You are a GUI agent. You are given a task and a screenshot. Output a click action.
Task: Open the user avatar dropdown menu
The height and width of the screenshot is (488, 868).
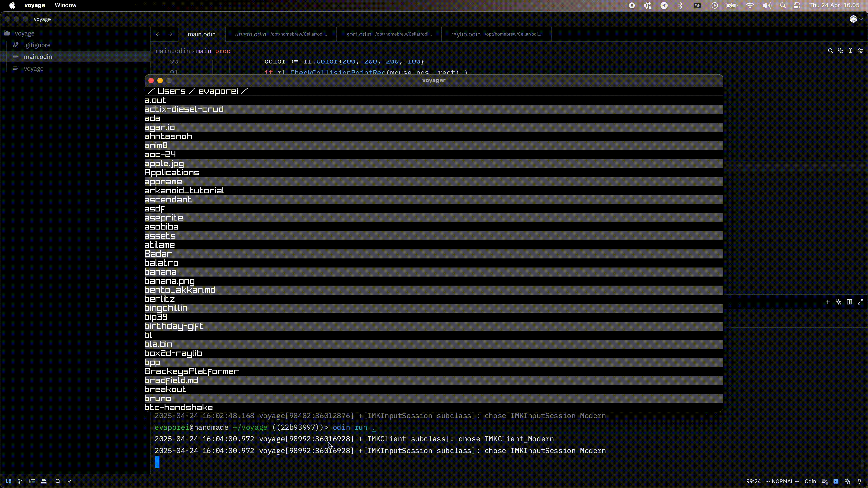[856, 19]
